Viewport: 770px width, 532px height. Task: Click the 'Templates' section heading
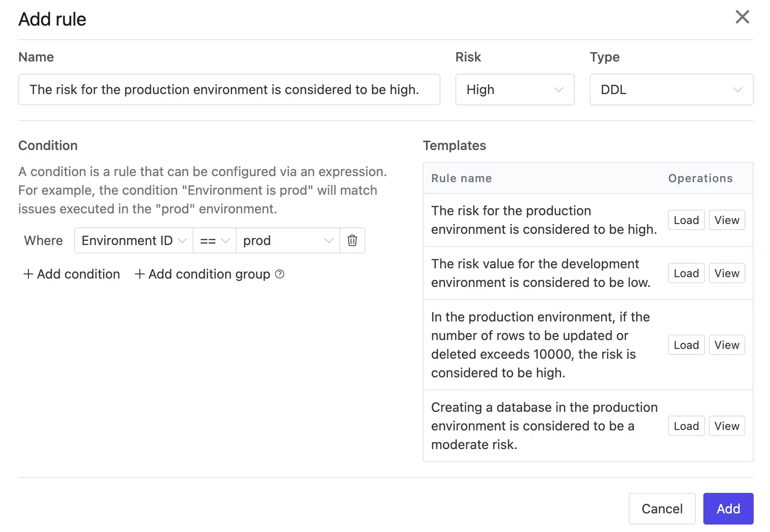(454, 145)
